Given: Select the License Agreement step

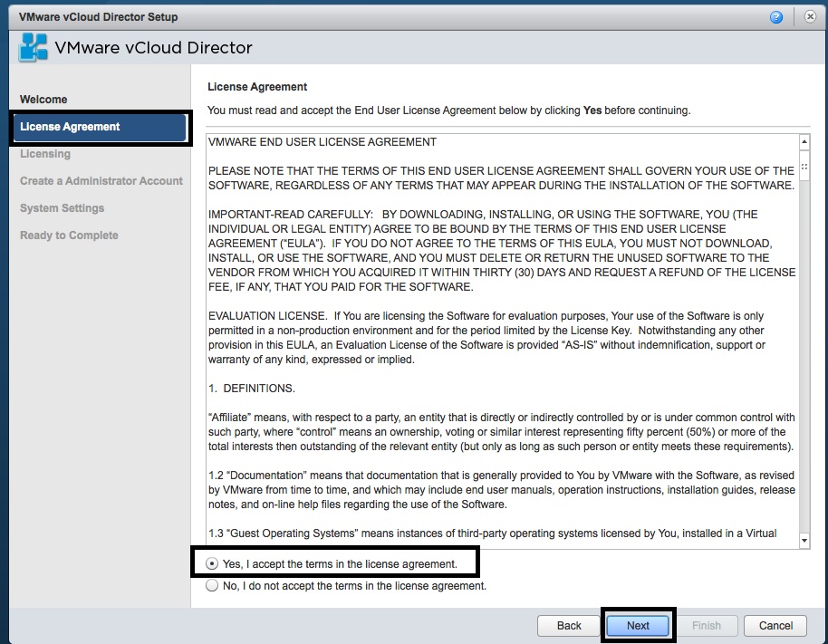Looking at the screenshot, I should tap(70, 127).
